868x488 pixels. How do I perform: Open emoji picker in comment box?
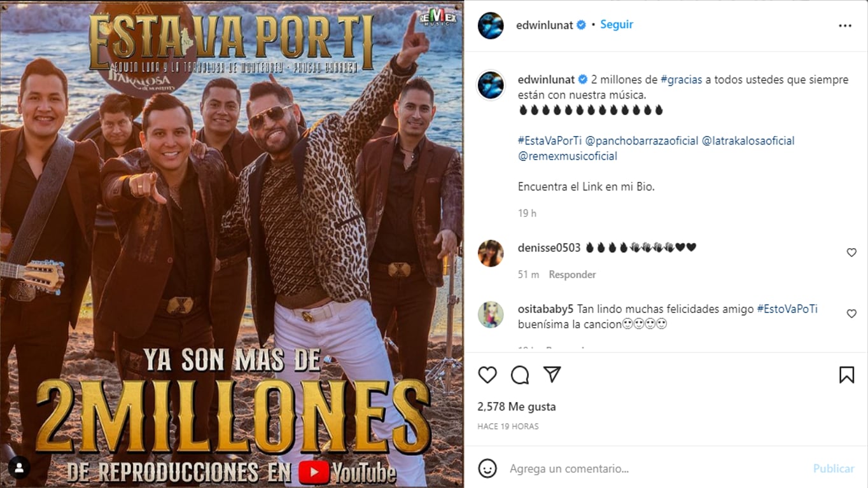coord(487,468)
